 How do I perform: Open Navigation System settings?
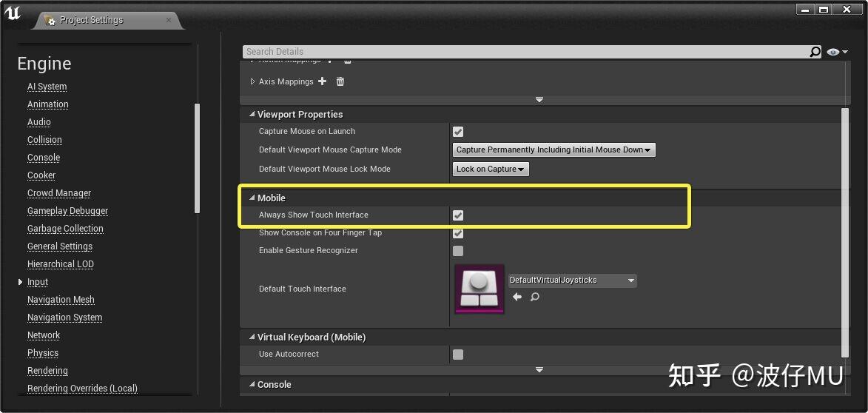65,318
